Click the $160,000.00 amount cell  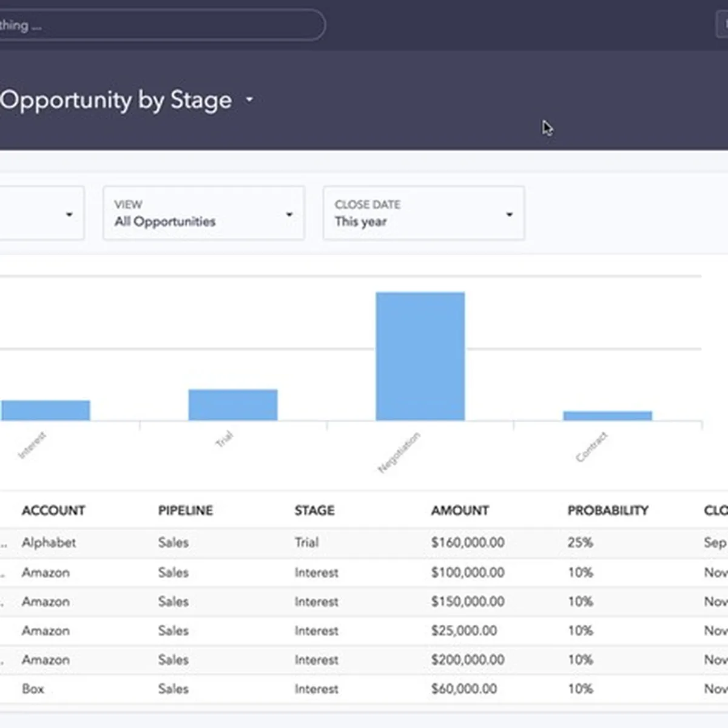tap(467, 542)
